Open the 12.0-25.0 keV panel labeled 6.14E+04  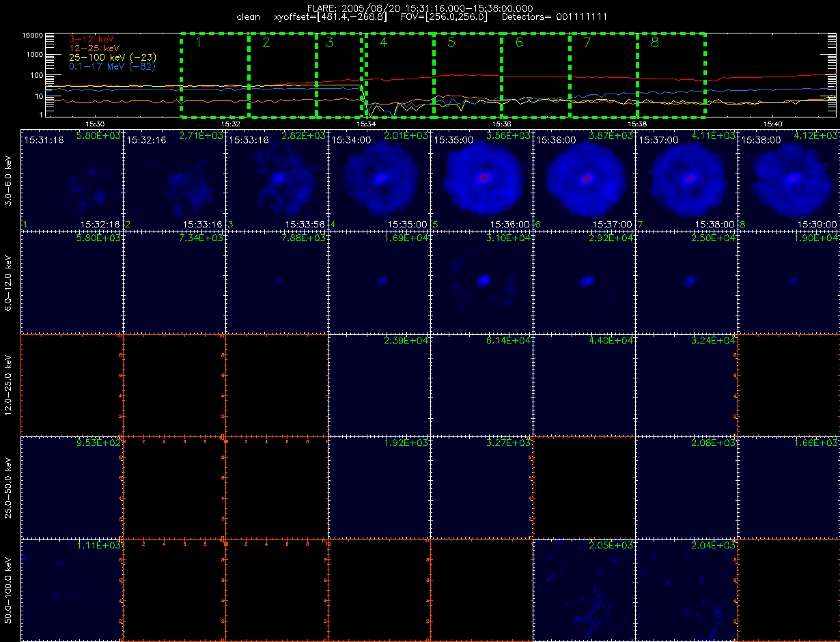click(x=481, y=385)
